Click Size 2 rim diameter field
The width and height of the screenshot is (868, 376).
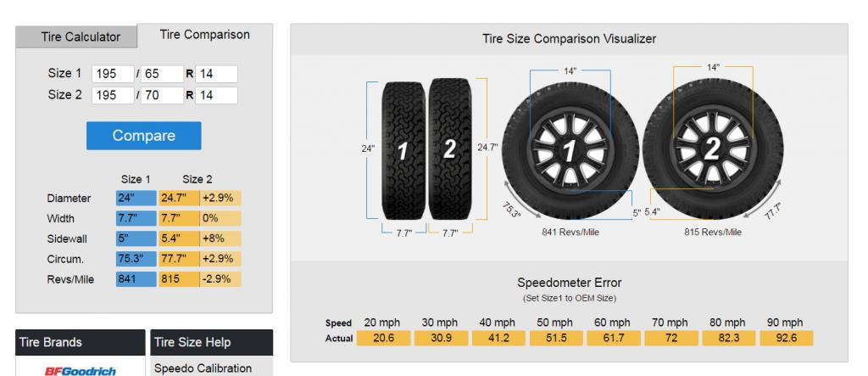click(216, 95)
